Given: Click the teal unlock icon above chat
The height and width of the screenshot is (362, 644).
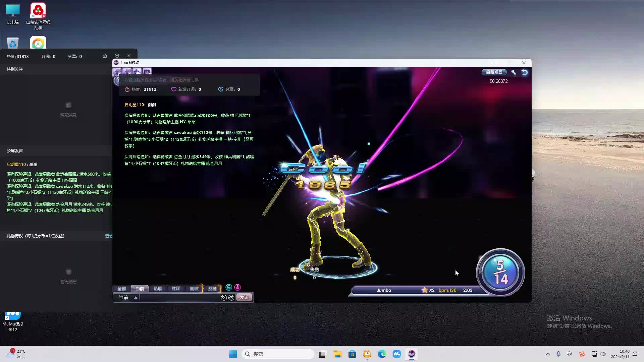Looking at the screenshot, I should pos(229,288).
